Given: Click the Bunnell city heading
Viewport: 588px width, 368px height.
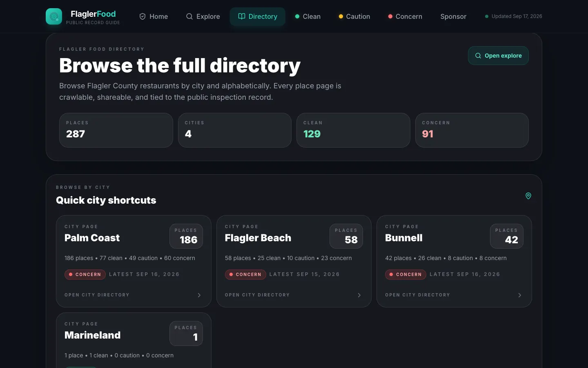Looking at the screenshot, I should [404, 238].
